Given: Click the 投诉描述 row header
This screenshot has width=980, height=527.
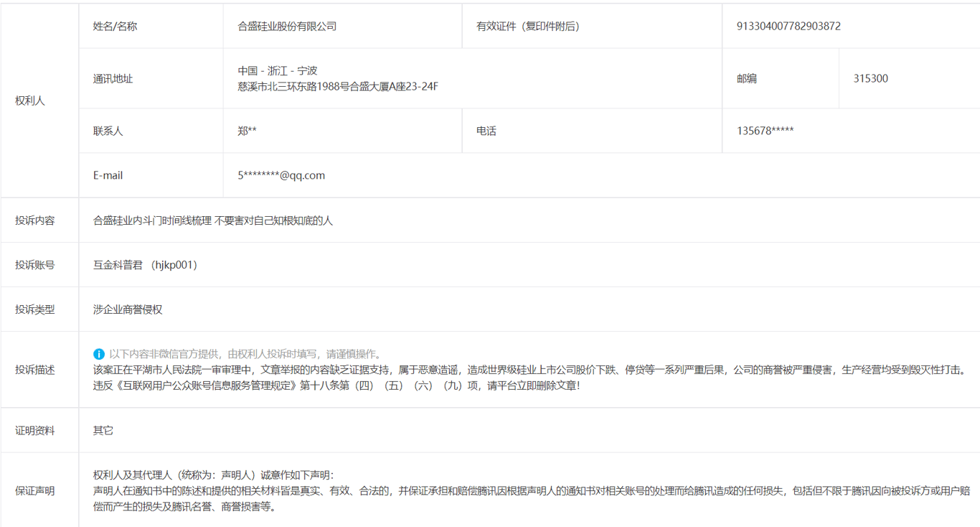Looking at the screenshot, I should click(x=34, y=370).
